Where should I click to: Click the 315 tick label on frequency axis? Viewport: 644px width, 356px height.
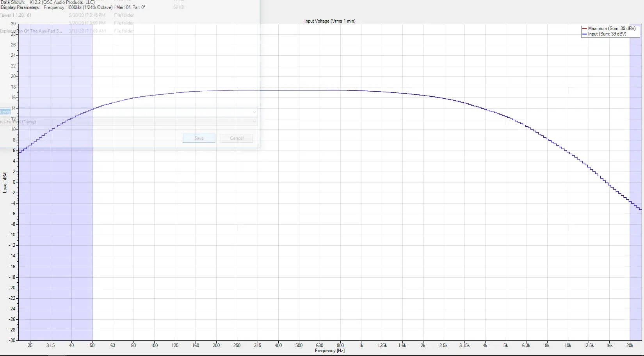(x=258, y=345)
